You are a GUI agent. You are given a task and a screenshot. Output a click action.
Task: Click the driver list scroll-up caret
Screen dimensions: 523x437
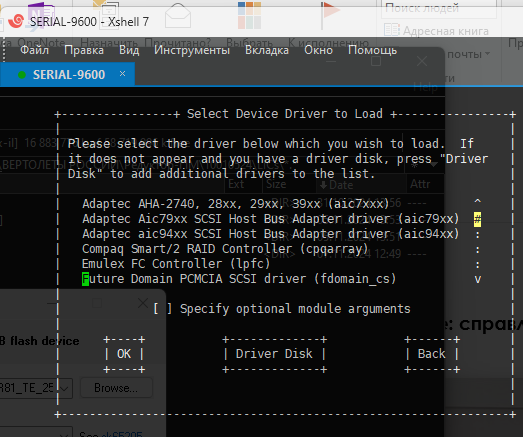478,201
